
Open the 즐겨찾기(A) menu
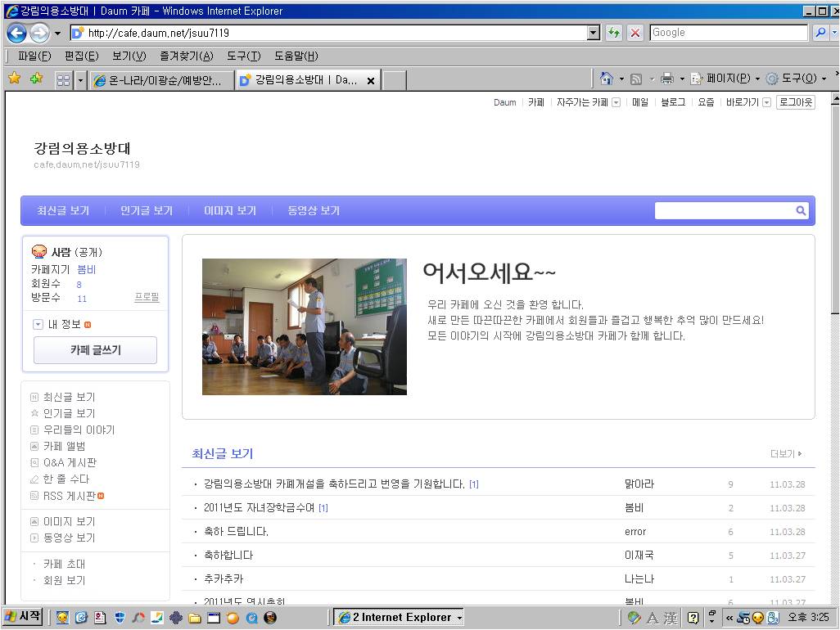tap(186, 56)
